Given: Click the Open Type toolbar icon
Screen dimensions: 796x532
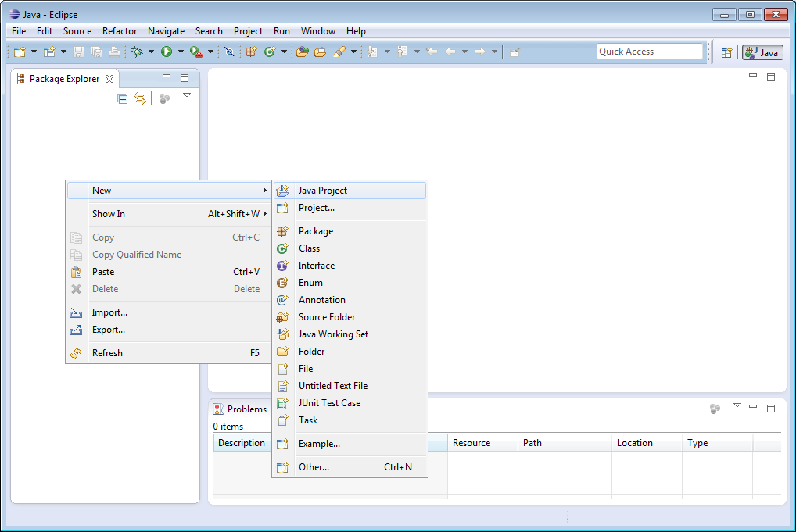Looking at the screenshot, I should [x=303, y=52].
